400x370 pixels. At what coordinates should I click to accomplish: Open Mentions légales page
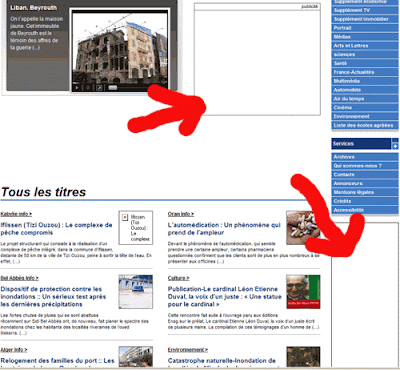coord(365,192)
